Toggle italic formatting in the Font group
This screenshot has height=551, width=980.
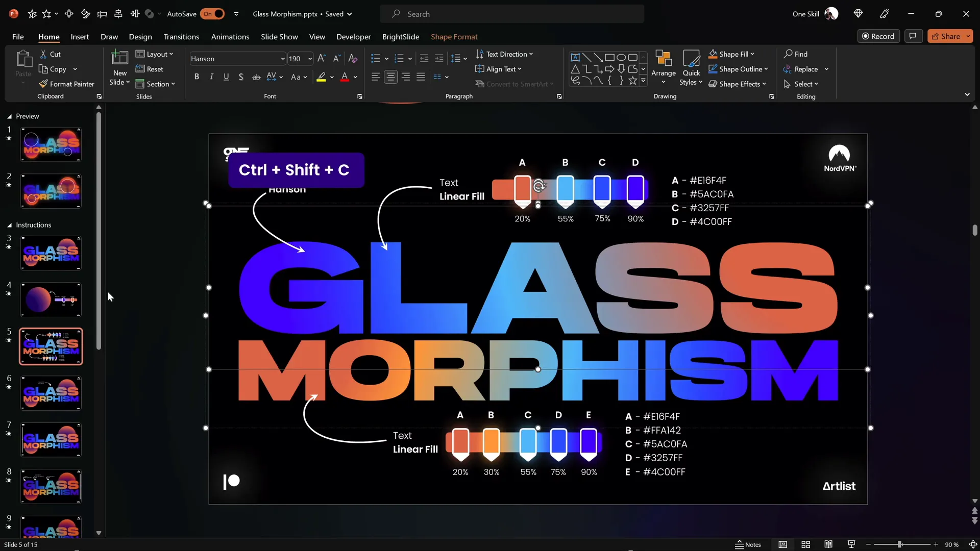pos(211,77)
